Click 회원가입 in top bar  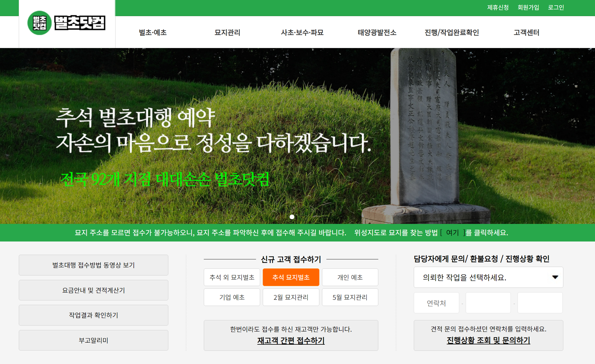(528, 7)
